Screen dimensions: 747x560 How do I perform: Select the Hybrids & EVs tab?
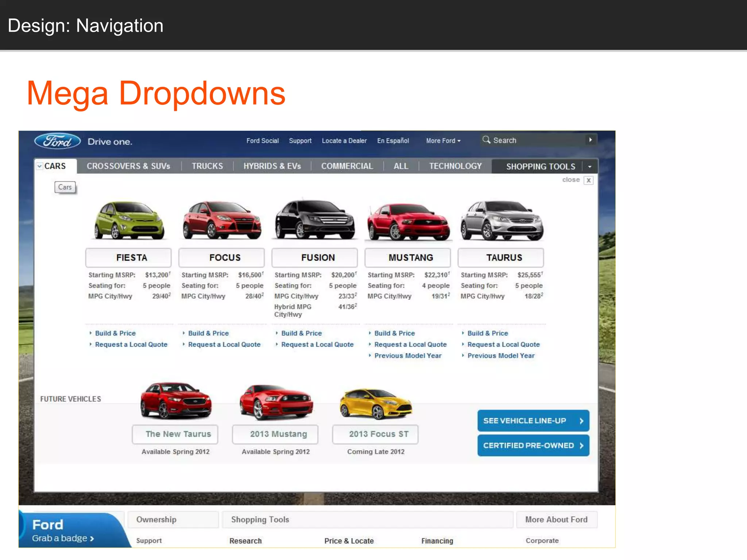[x=272, y=166]
